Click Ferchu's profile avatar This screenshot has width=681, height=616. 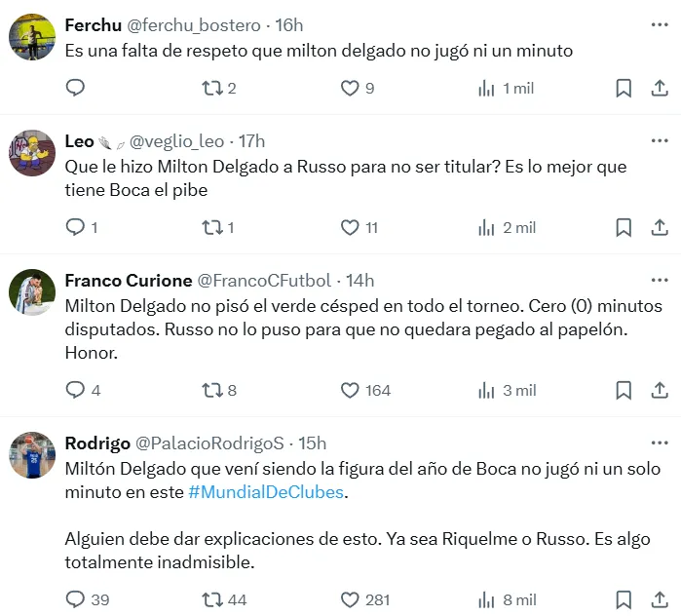[32, 37]
